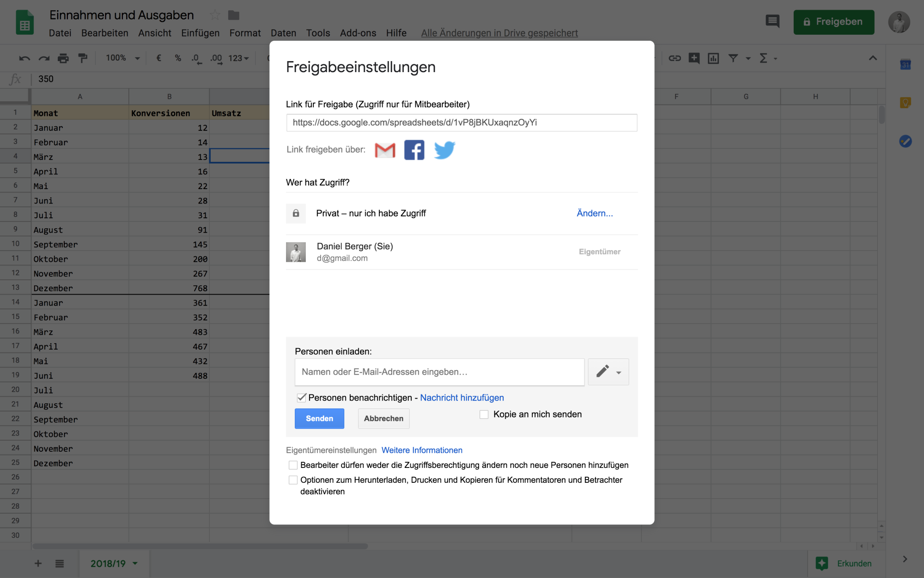Viewport: 924px width, 578px height.
Task: Open comments history icon
Action: click(772, 21)
